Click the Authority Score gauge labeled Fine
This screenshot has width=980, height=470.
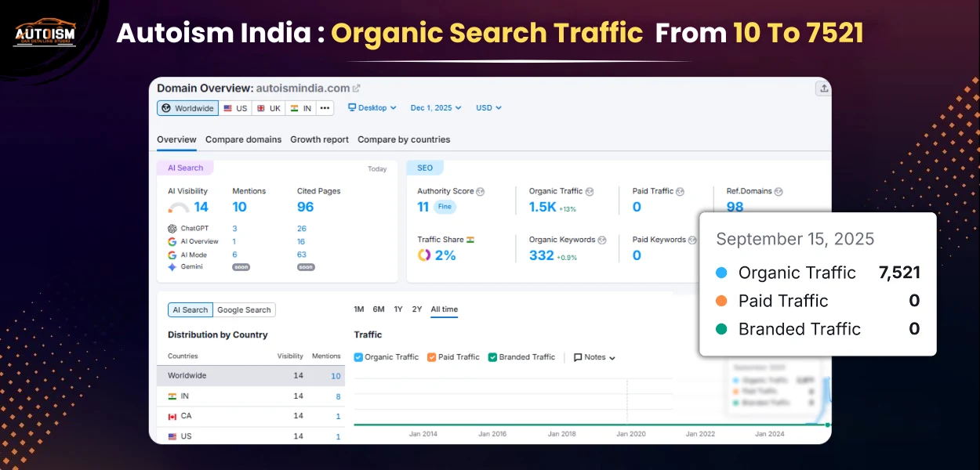click(445, 207)
